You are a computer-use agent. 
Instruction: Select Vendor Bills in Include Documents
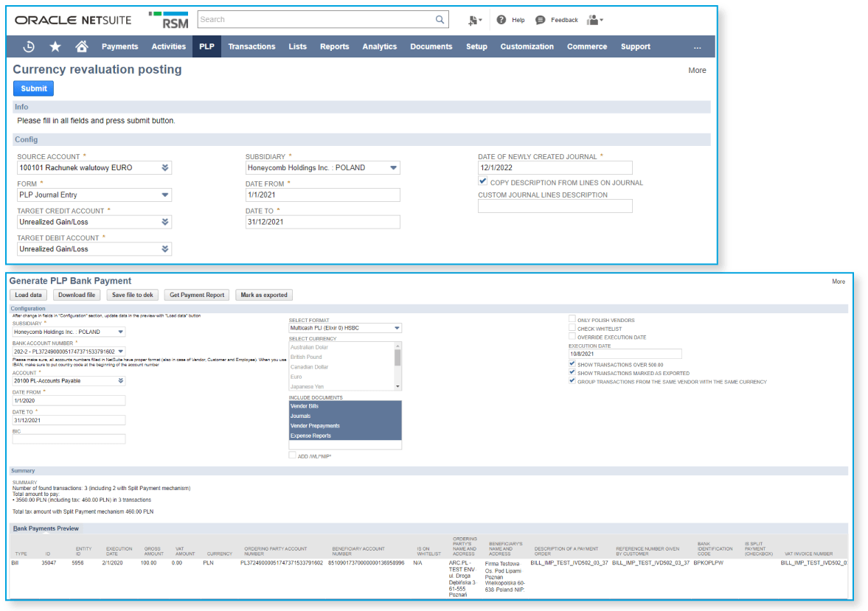345,406
